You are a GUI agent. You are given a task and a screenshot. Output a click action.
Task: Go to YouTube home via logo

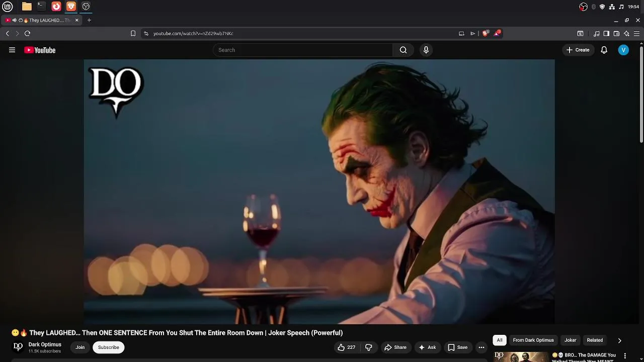point(40,50)
